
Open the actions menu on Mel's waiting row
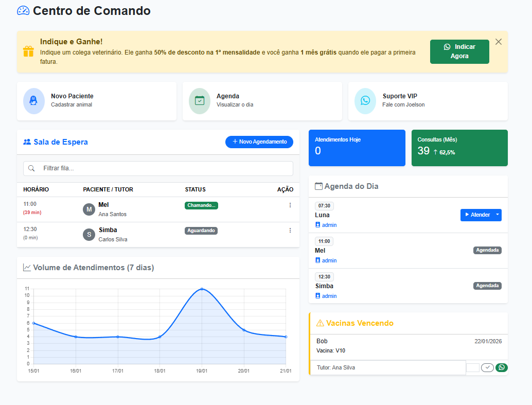pos(290,205)
